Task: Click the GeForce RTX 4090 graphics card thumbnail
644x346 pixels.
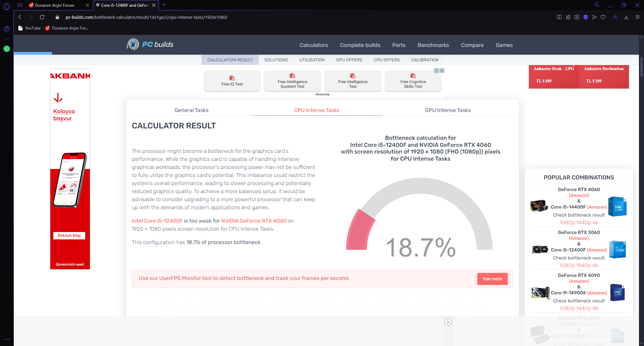Action: click(540, 292)
